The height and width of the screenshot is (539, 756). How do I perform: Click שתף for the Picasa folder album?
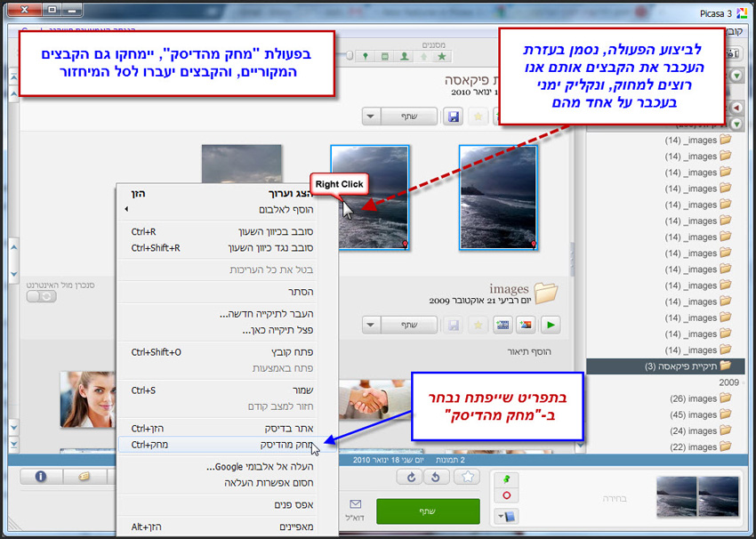coord(409,117)
